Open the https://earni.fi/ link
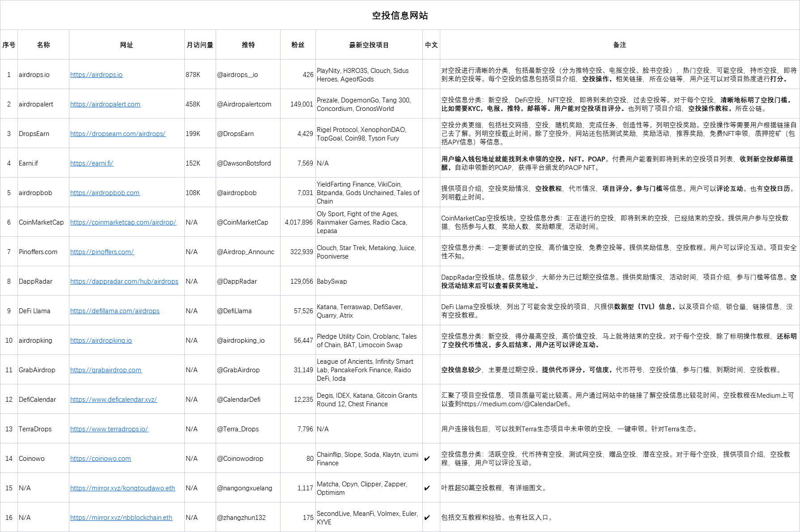This screenshot has width=800, height=532. point(92,163)
